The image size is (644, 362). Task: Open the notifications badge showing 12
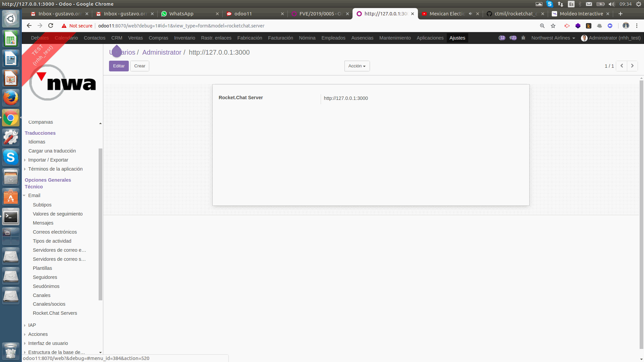click(x=502, y=38)
